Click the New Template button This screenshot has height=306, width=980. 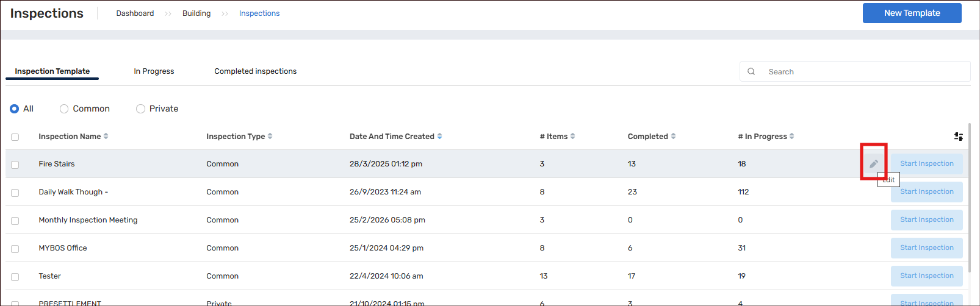point(912,13)
